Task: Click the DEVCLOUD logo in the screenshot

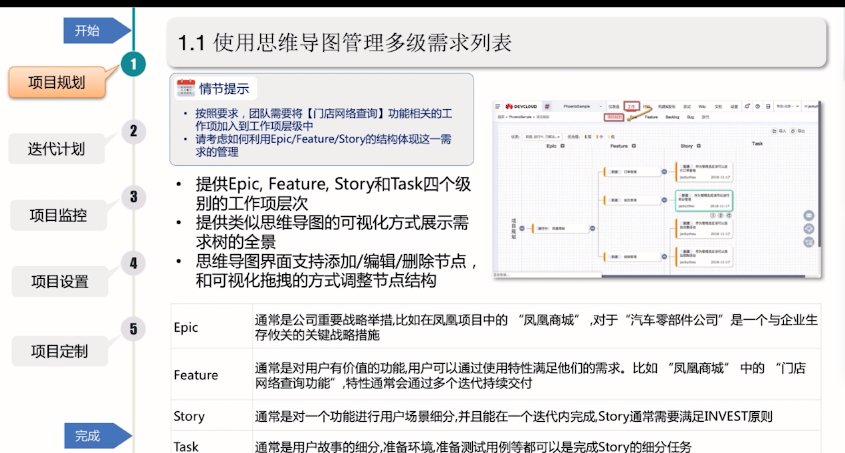Action: pyautogui.click(x=521, y=106)
